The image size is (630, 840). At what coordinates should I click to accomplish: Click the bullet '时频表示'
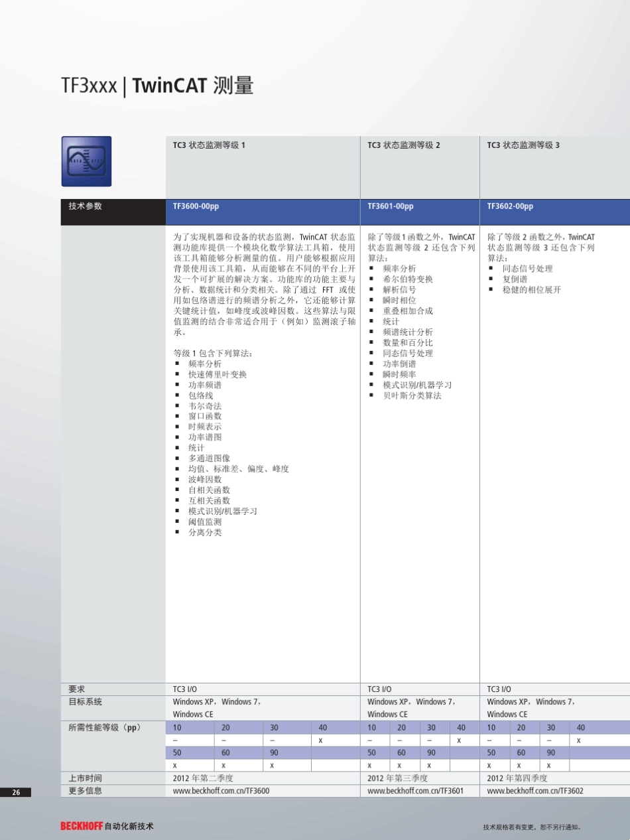point(205,427)
